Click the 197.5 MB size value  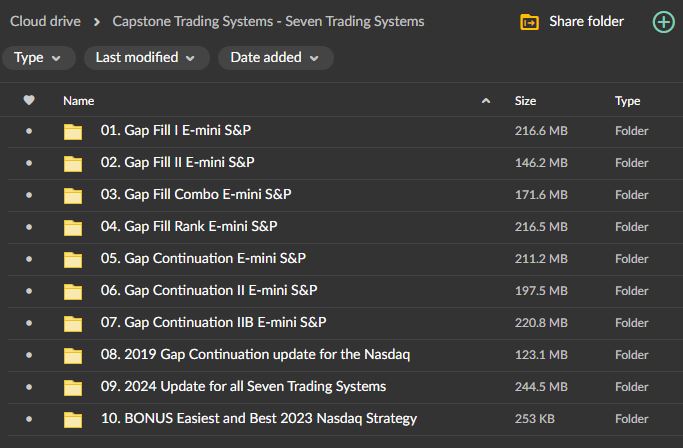[x=541, y=291]
